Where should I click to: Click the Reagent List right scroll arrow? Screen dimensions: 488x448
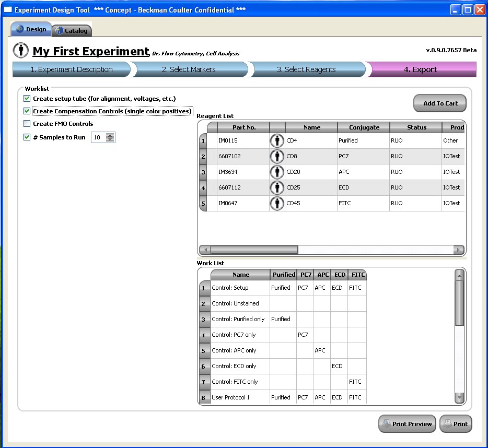pyautogui.click(x=458, y=250)
